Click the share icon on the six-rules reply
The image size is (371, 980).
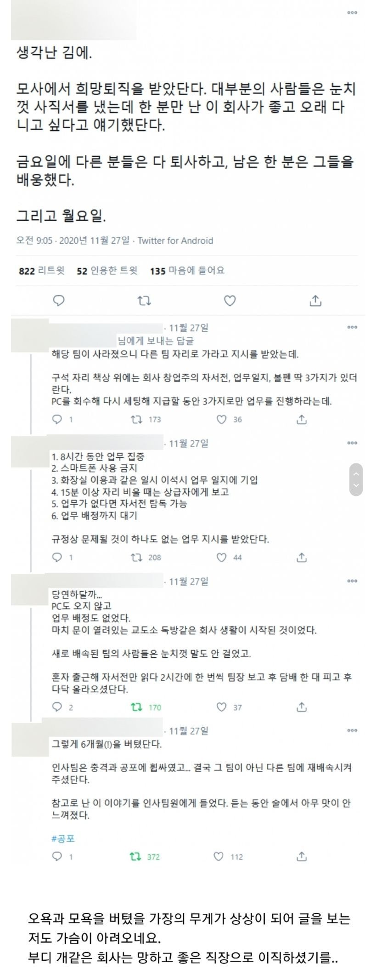click(x=303, y=558)
